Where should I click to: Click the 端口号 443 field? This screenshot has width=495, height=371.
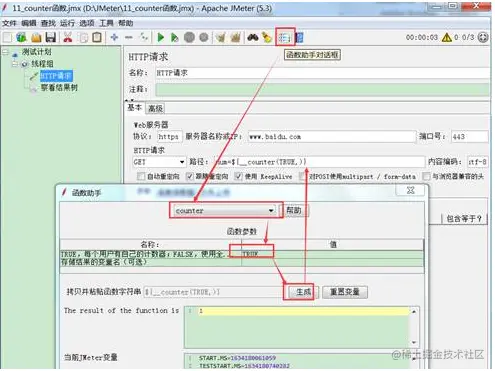(x=469, y=137)
